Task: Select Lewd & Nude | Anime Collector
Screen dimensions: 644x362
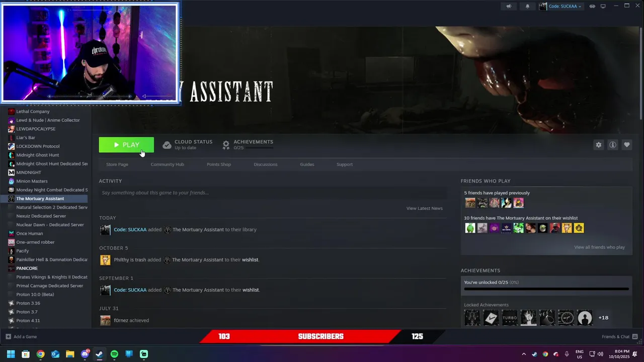Action: pos(48,120)
